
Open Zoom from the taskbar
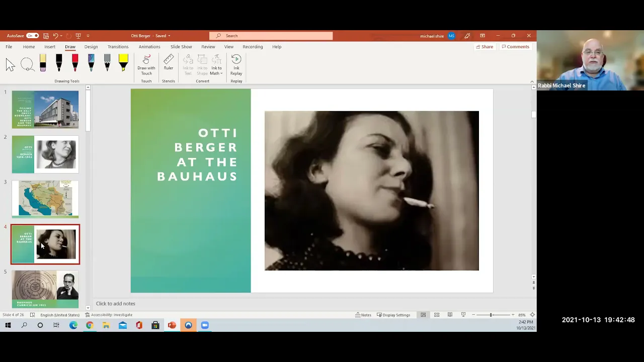pyautogui.click(x=205, y=325)
